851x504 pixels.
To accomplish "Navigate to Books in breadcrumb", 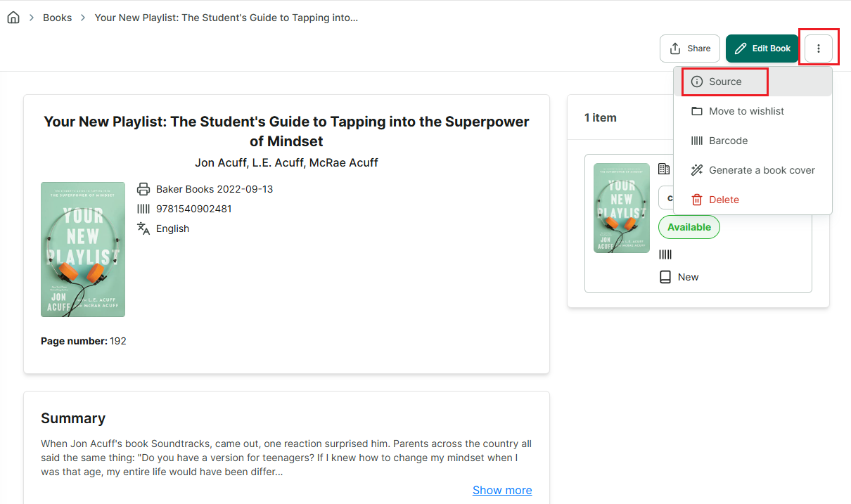I will (58, 18).
